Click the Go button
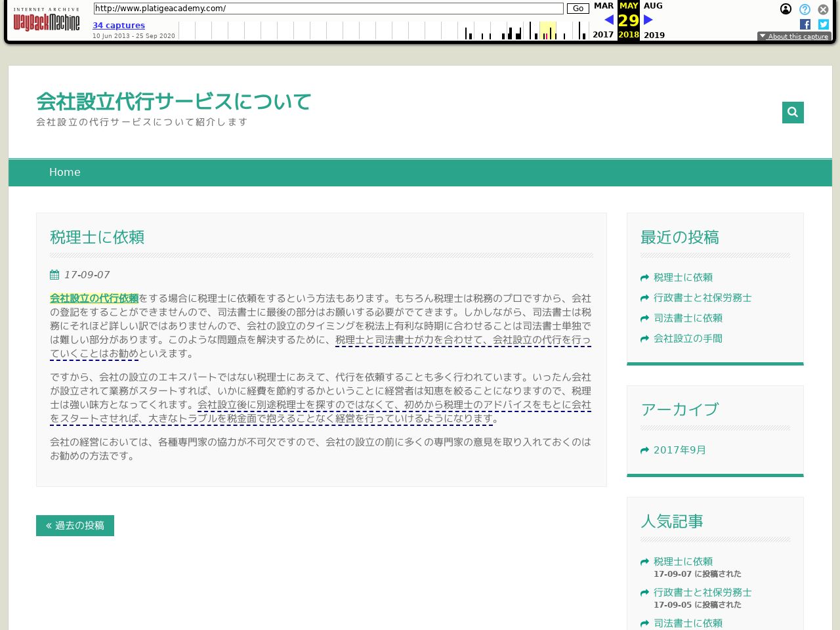Image resolution: width=840 pixels, height=630 pixels. tap(577, 9)
